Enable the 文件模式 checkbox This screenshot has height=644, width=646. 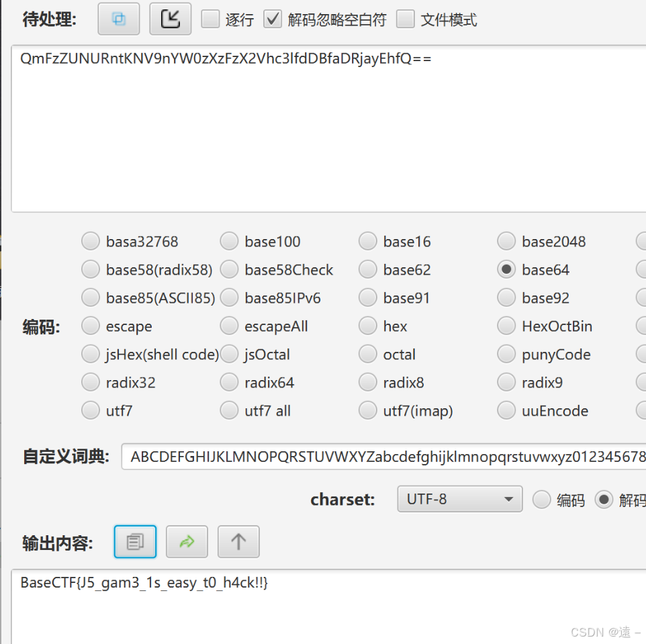406,19
